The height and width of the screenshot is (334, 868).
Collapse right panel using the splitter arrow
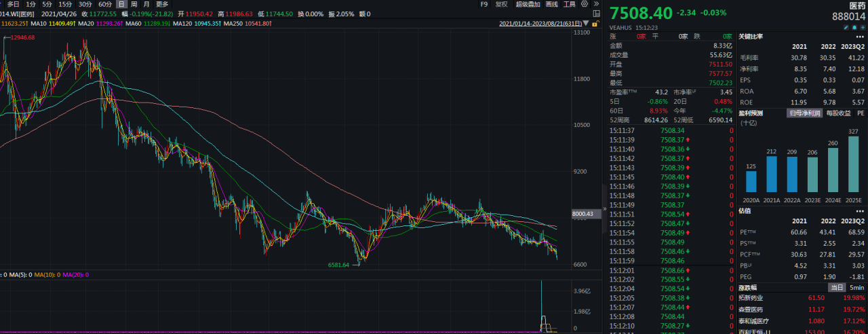click(x=605, y=209)
